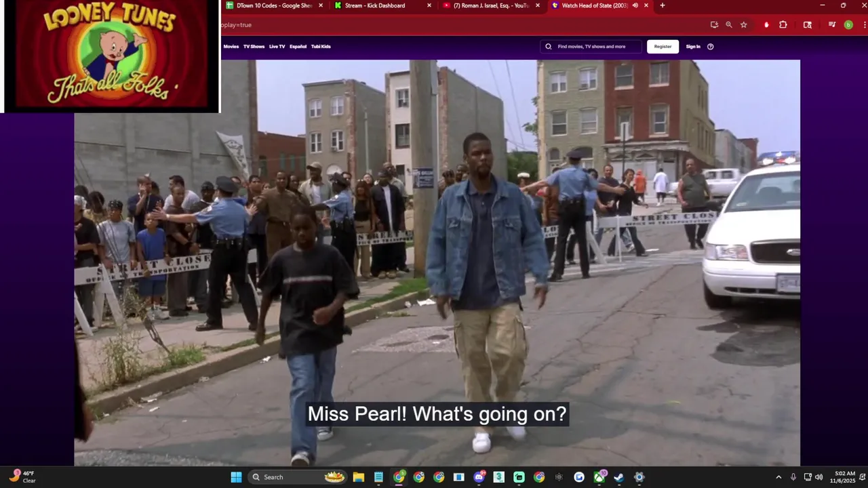Viewport: 868px width, 488px height.
Task: Close the Watch Head of State tab
Action: tap(646, 5)
